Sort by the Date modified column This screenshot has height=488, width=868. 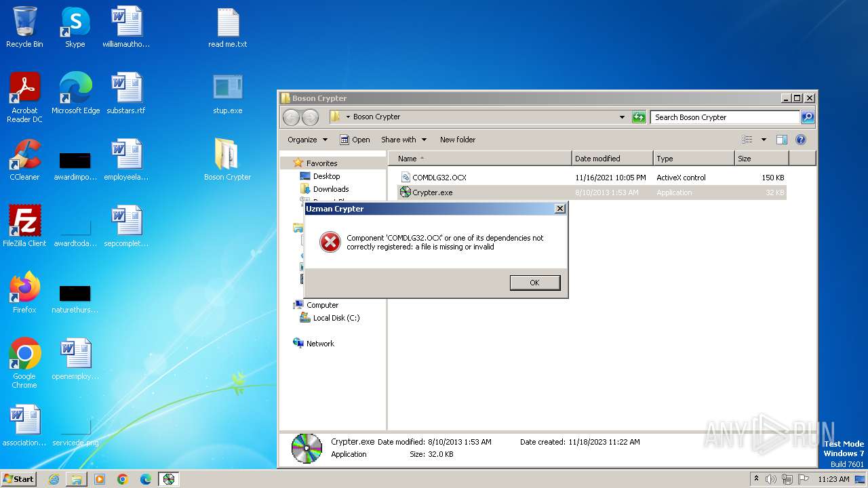pos(612,159)
